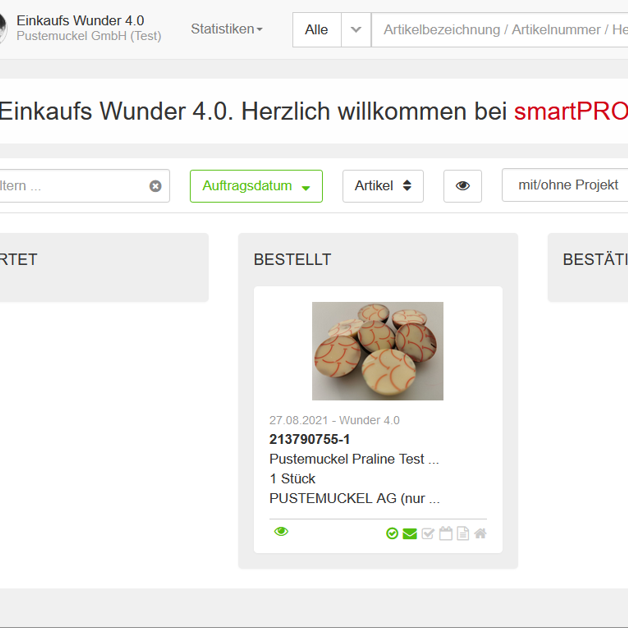
Task: Toggle the green eye on order card
Action: (281, 531)
